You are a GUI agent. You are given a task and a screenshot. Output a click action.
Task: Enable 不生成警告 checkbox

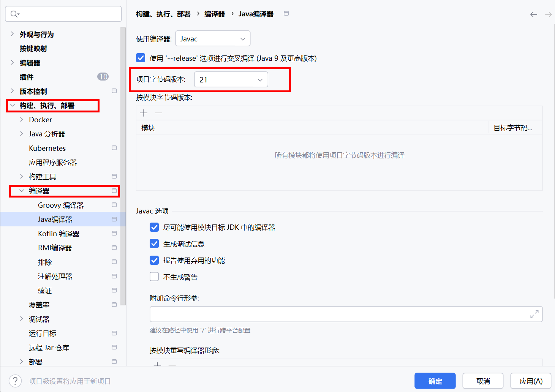click(154, 277)
